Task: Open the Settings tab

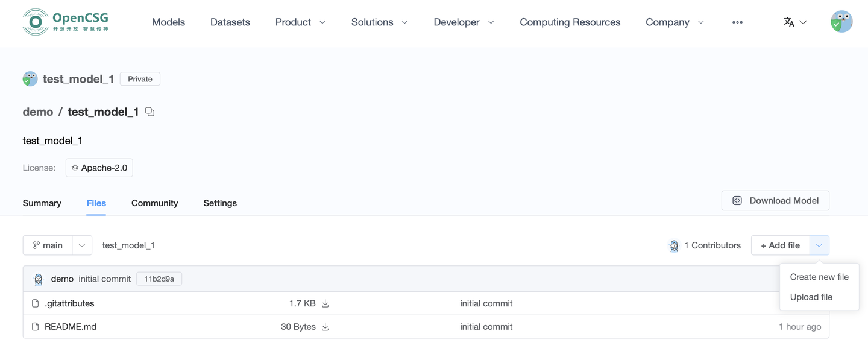Action: (x=220, y=203)
